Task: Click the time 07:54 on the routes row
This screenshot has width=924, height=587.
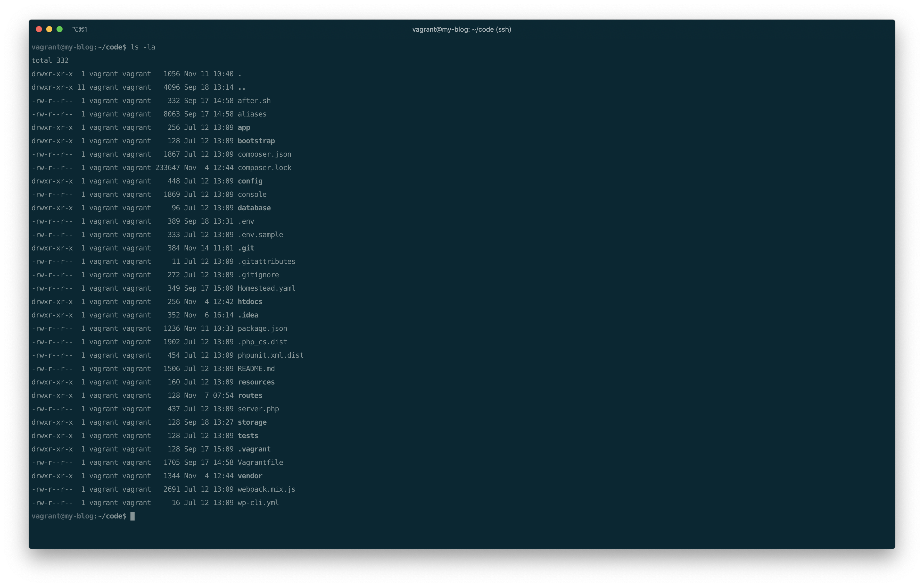Action: (x=223, y=396)
